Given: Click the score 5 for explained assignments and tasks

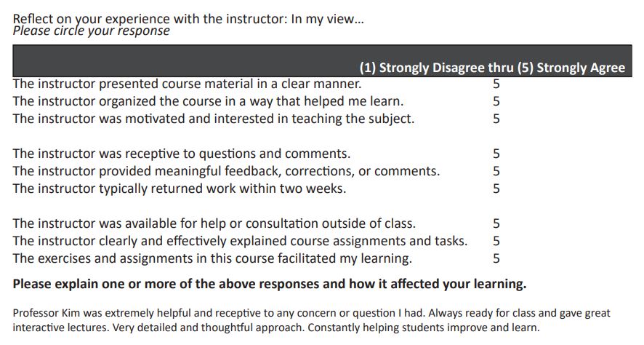Looking at the screenshot, I should (x=496, y=241).
